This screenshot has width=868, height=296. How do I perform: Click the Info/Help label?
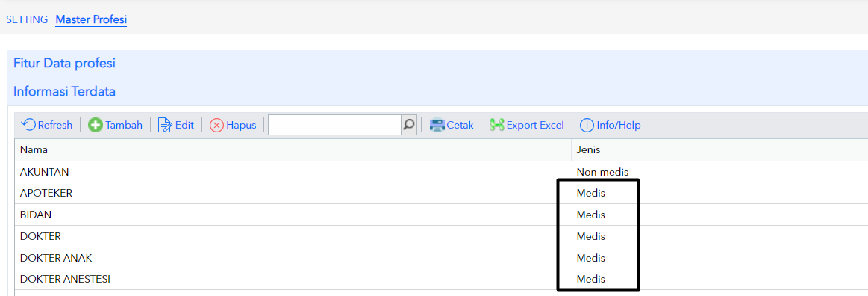[618, 126]
